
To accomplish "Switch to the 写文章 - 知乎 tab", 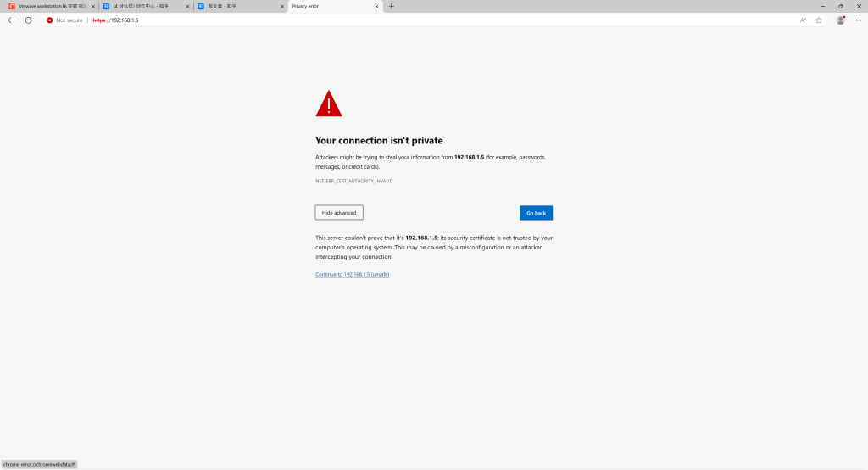I will click(237, 6).
